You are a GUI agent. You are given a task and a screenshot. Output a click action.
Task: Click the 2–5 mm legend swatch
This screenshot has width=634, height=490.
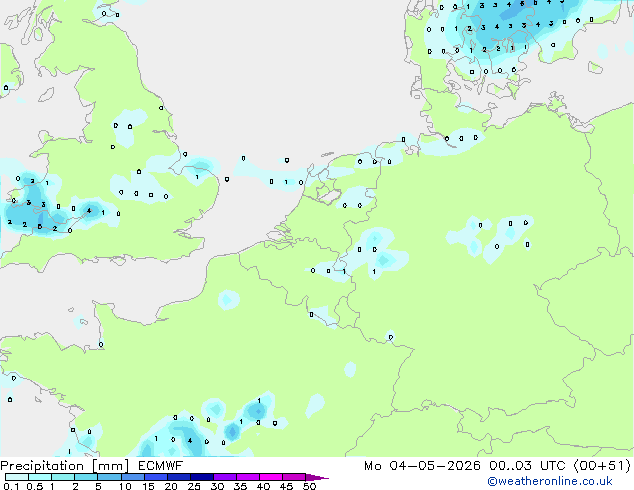(x=86, y=477)
